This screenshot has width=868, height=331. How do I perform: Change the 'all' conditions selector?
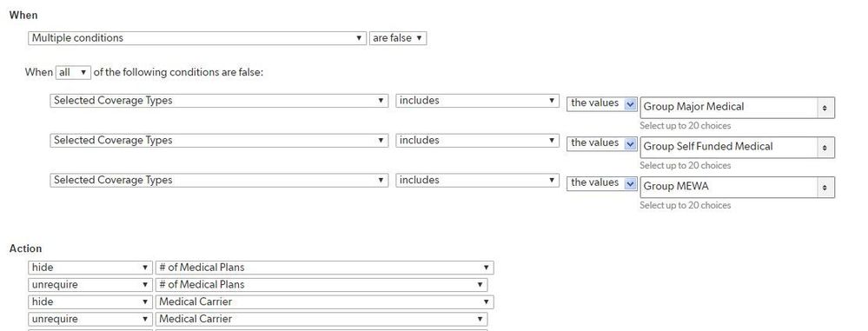73,72
